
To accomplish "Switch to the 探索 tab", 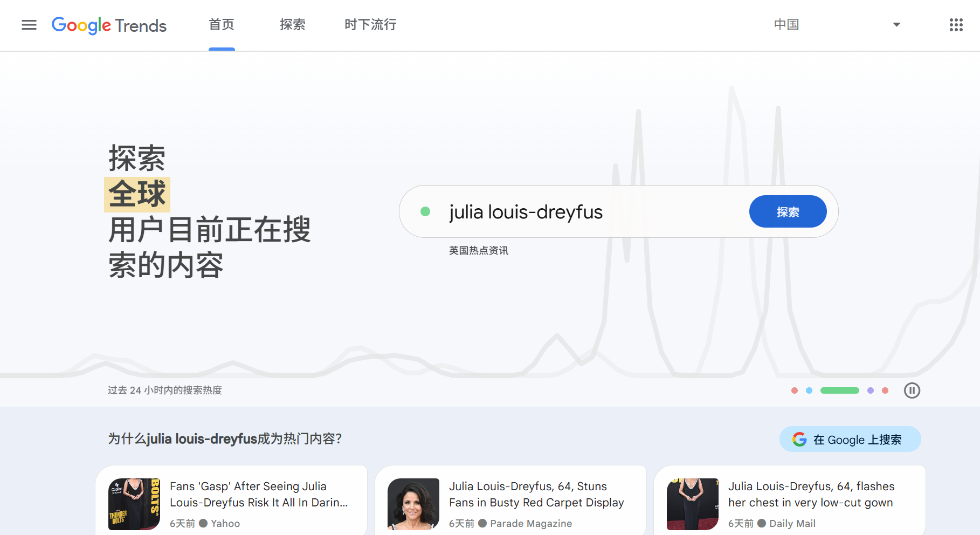I will tap(293, 25).
